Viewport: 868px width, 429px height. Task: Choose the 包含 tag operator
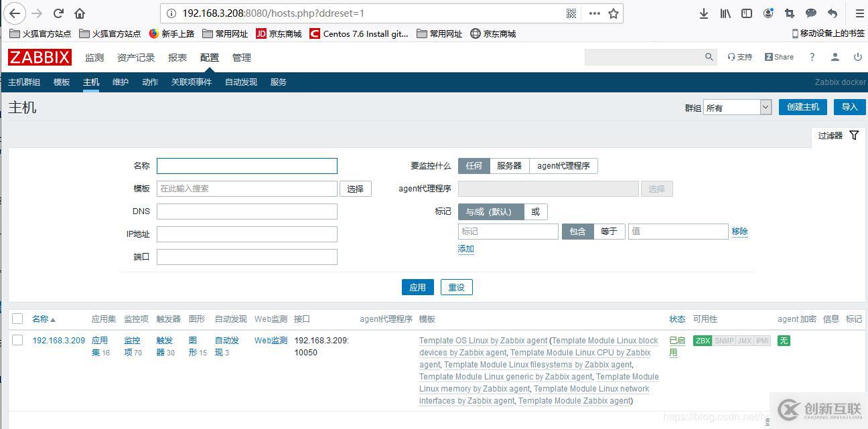(578, 232)
